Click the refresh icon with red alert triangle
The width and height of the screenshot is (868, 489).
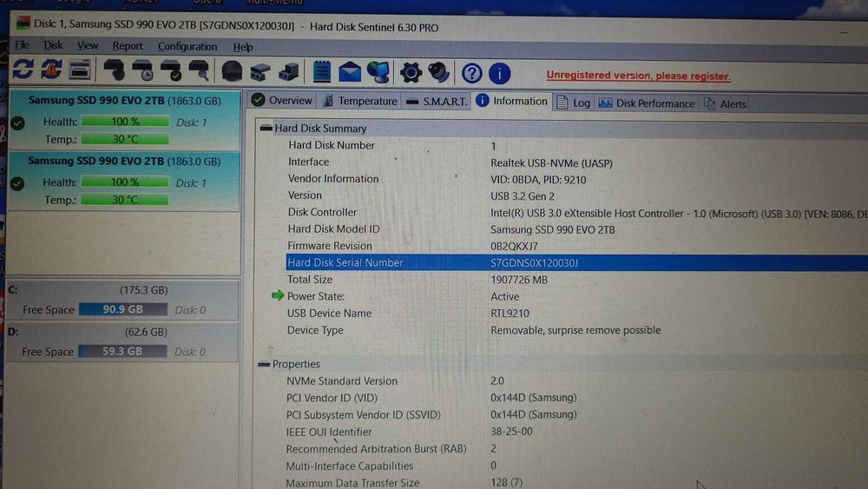tap(51, 69)
